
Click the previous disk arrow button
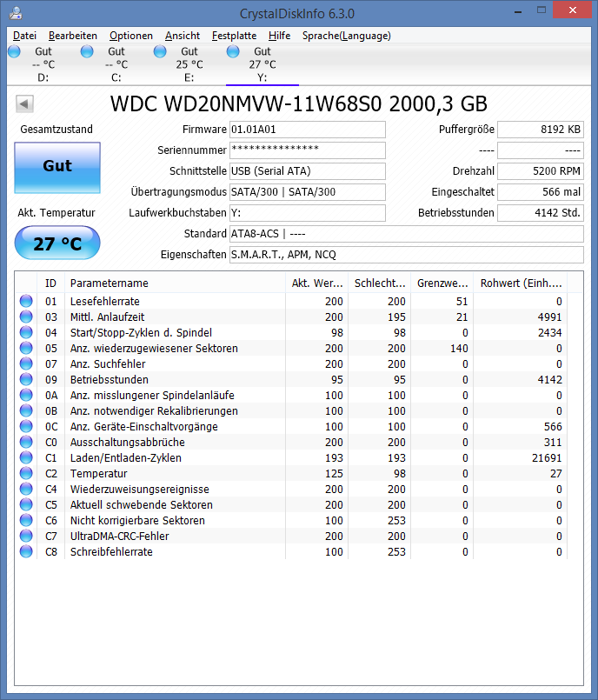click(x=24, y=104)
